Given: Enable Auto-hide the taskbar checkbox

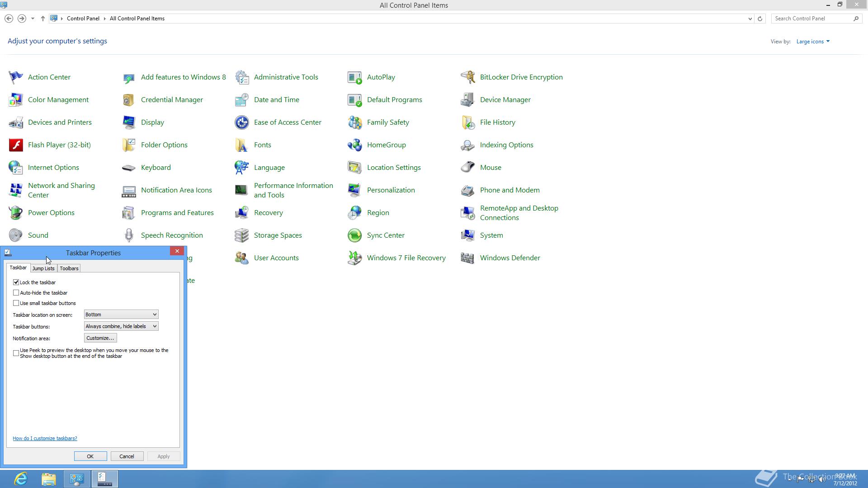Looking at the screenshot, I should point(16,293).
